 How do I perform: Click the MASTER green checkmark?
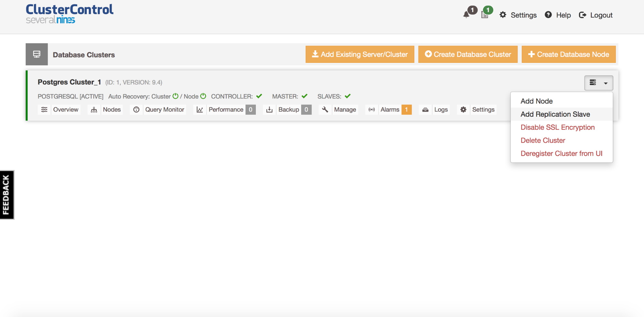[304, 96]
